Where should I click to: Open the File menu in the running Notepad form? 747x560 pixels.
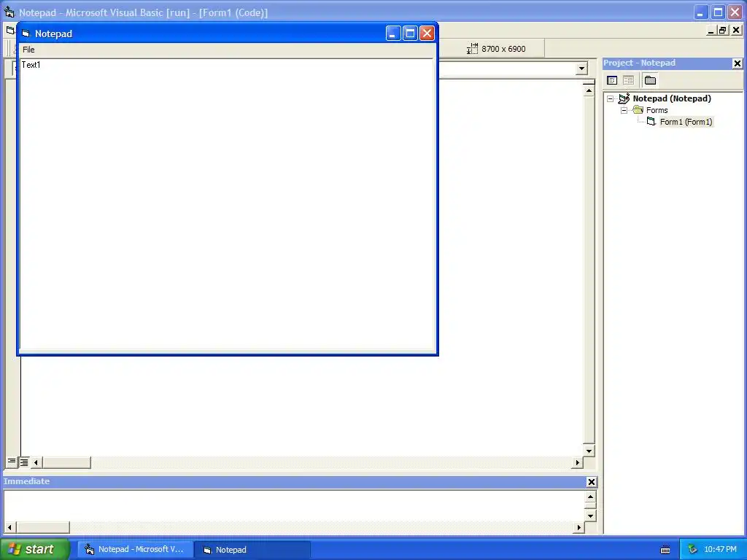28,50
